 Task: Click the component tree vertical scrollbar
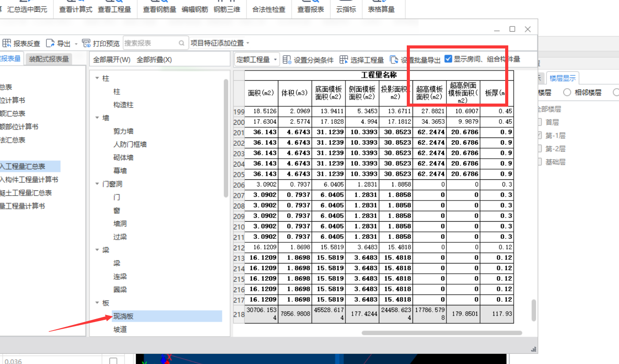(226, 139)
